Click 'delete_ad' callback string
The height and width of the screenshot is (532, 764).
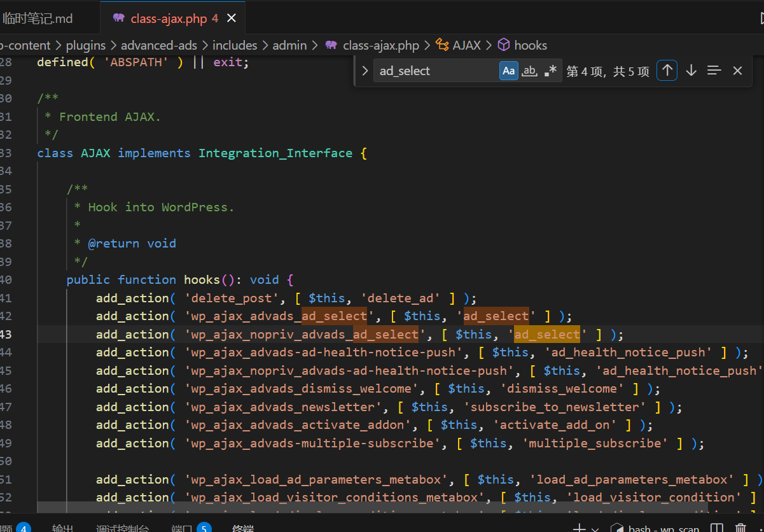(x=401, y=298)
